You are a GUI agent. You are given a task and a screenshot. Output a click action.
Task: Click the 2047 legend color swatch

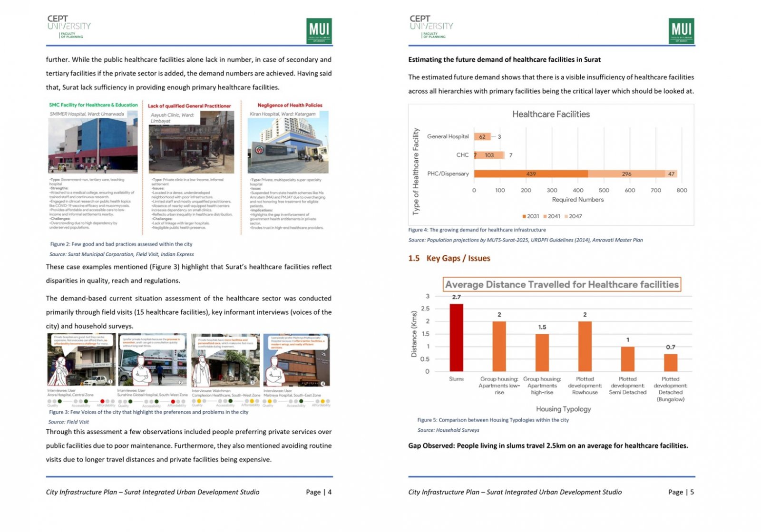click(566, 216)
